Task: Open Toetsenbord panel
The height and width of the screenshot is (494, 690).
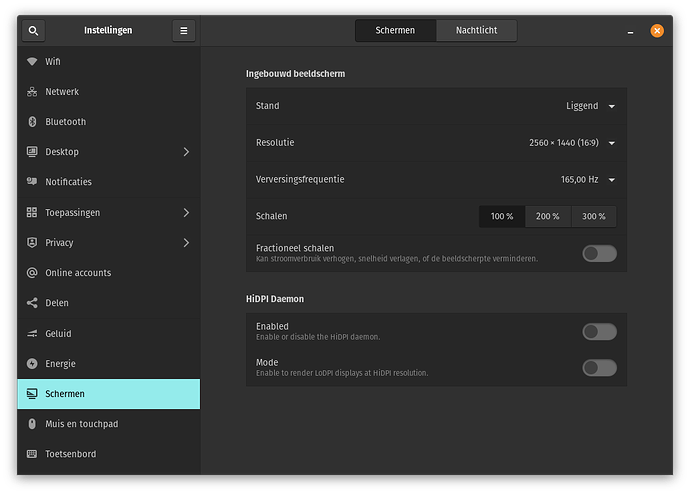Action: click(109, 454)
